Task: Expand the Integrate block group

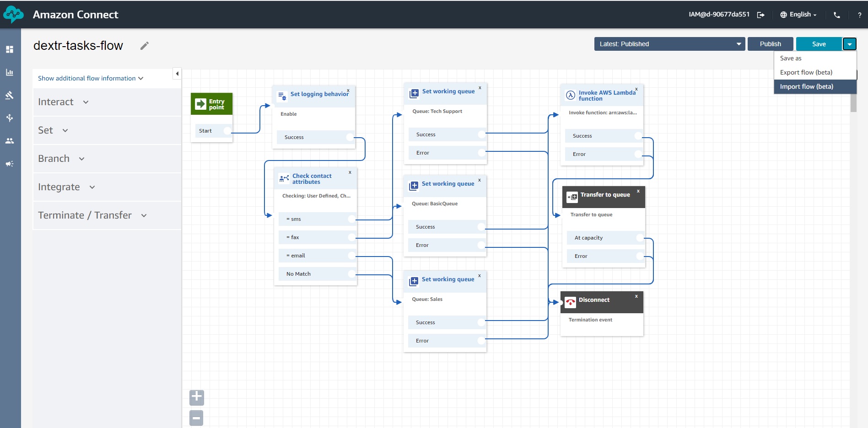Action: pyautogui.click(x=107, y=187)
